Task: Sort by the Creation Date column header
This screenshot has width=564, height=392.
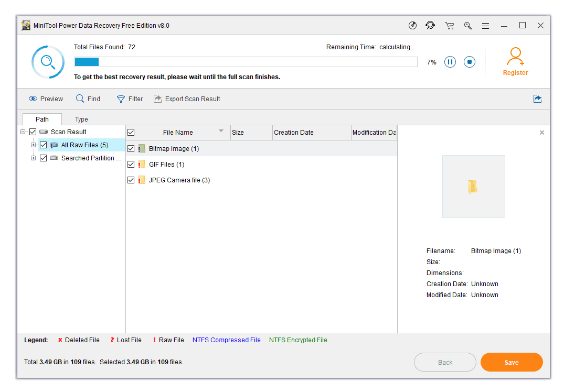Action: point(312,133)
